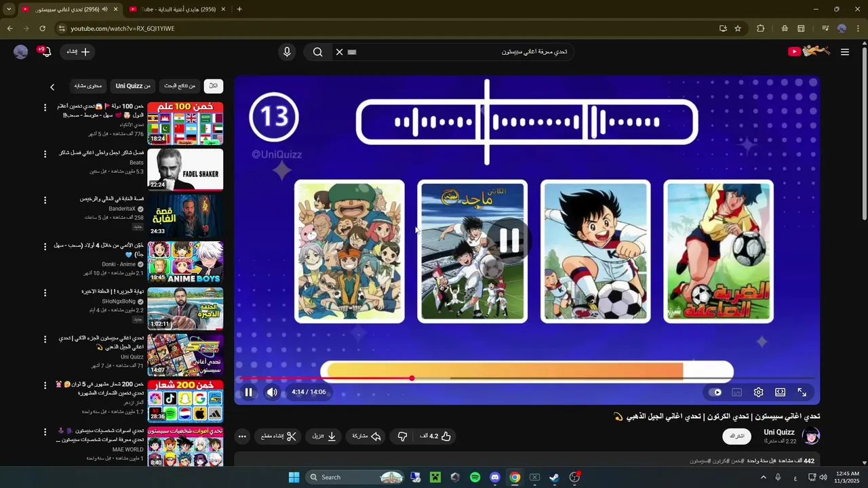868x488 pixels.
Task: Open the Chrome extensions puzzle icon
Action: coord(760,28)
